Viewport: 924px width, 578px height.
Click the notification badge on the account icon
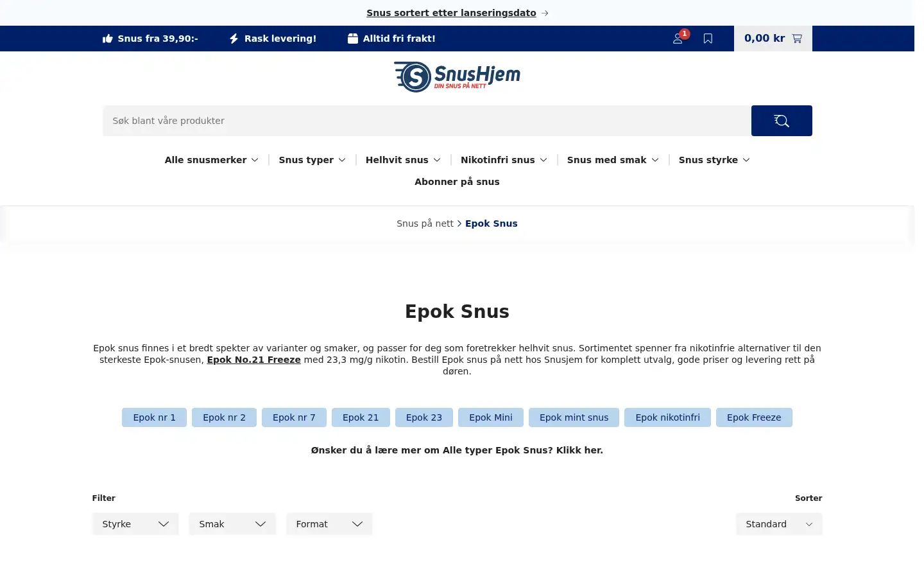click(685, 33)
